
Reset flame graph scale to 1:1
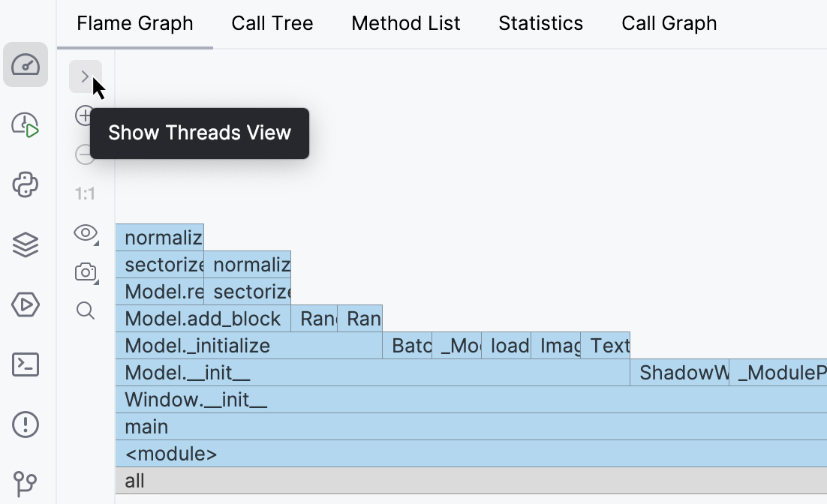85,193
